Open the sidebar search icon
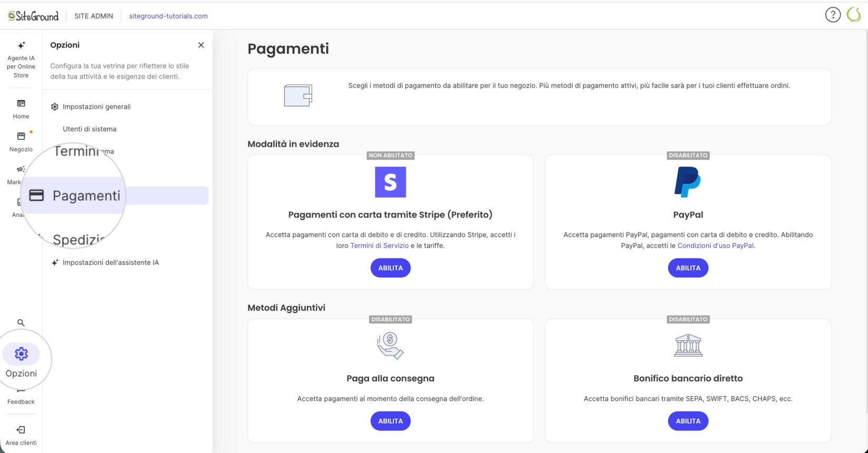This screenshot has height=453, width=868. pos(21,323)
